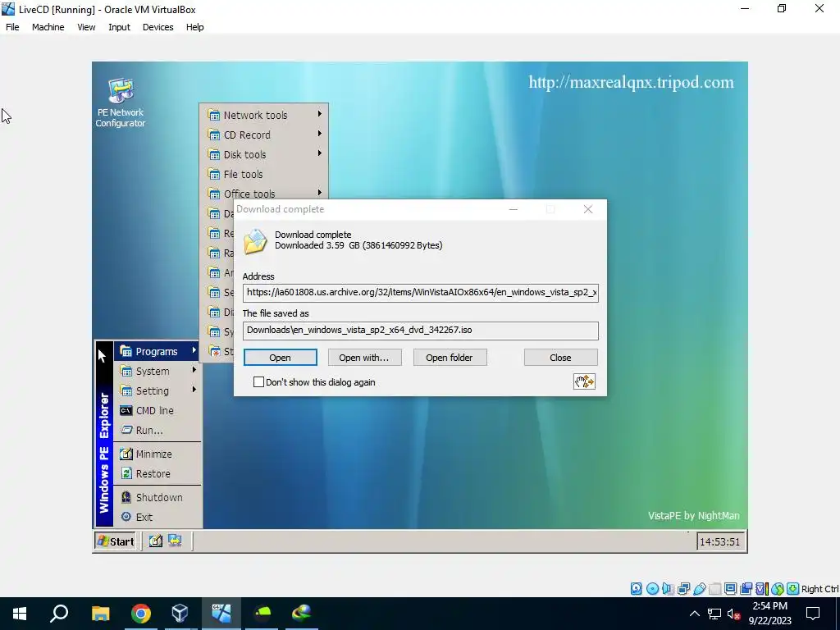
Task: Click optical disc icon in VirtualBox status bar
Action: point(652,589)
